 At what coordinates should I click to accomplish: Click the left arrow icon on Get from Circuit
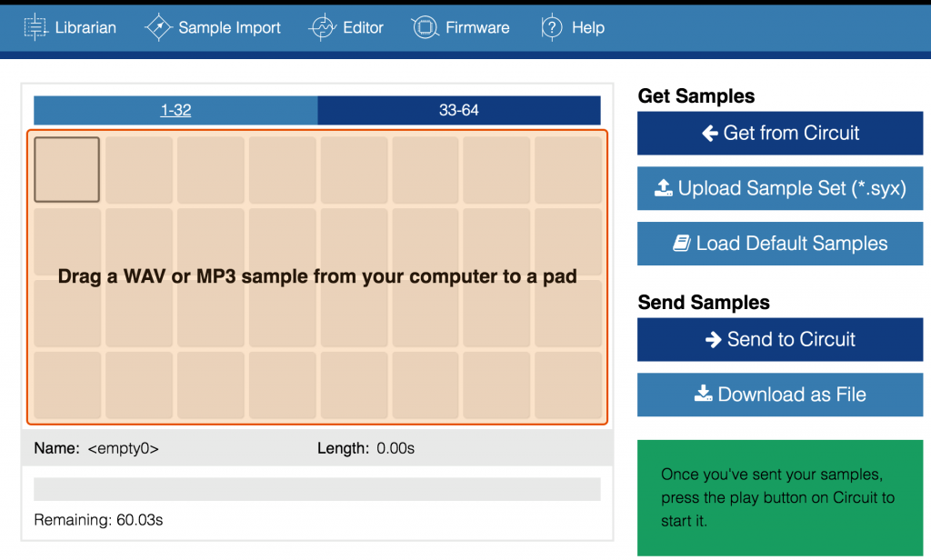[710, 134]
